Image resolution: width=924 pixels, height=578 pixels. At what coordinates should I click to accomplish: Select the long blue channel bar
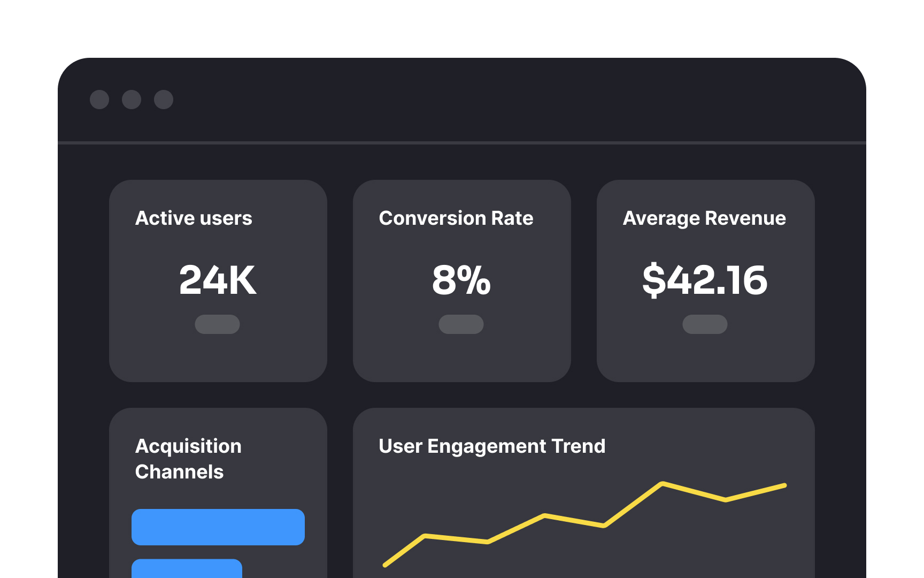point(218,527)
